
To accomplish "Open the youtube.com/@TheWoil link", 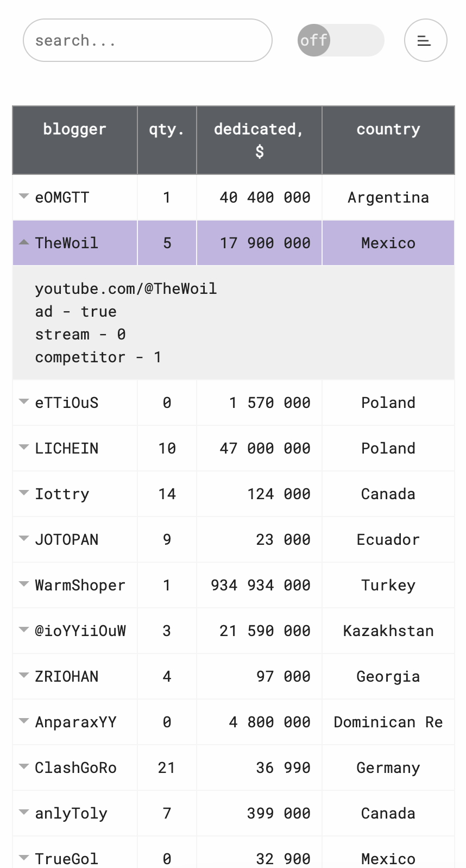I will coord(126,288).
